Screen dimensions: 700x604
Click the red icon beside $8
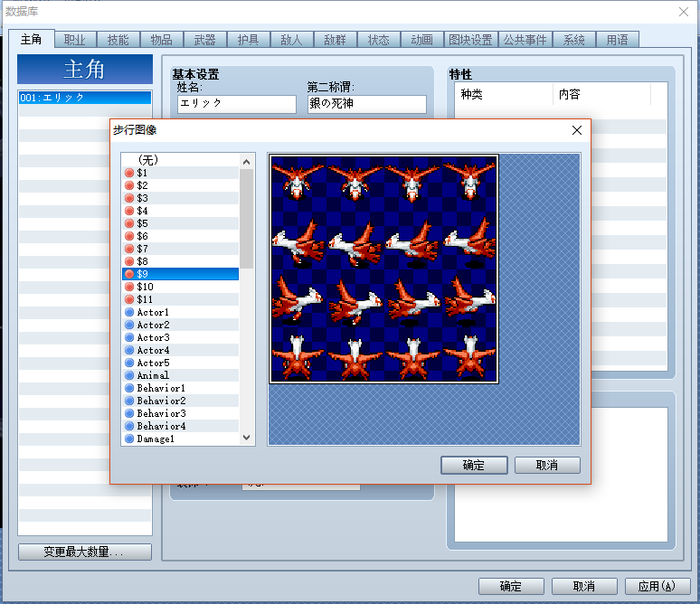click(129, 261)
